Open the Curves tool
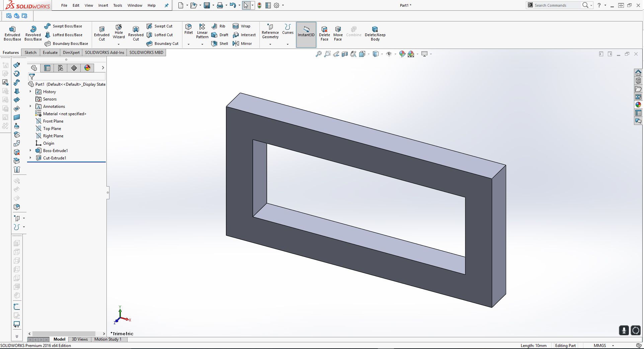 (x=288, y=29)
